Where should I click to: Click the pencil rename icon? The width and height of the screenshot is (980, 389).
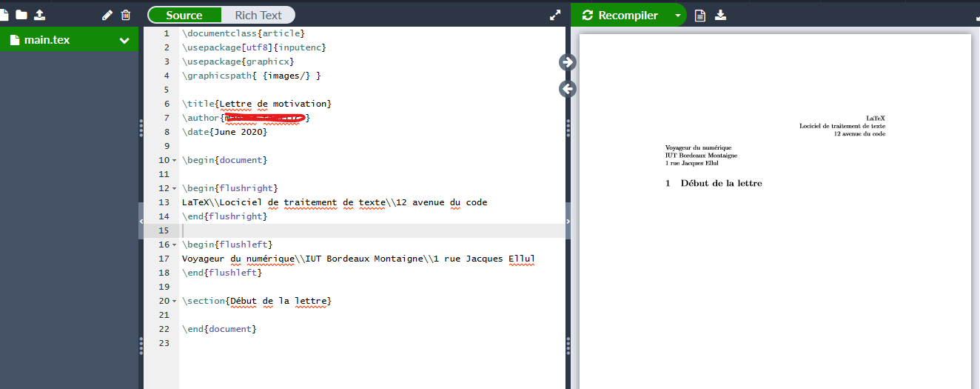(x=107, y=15)
